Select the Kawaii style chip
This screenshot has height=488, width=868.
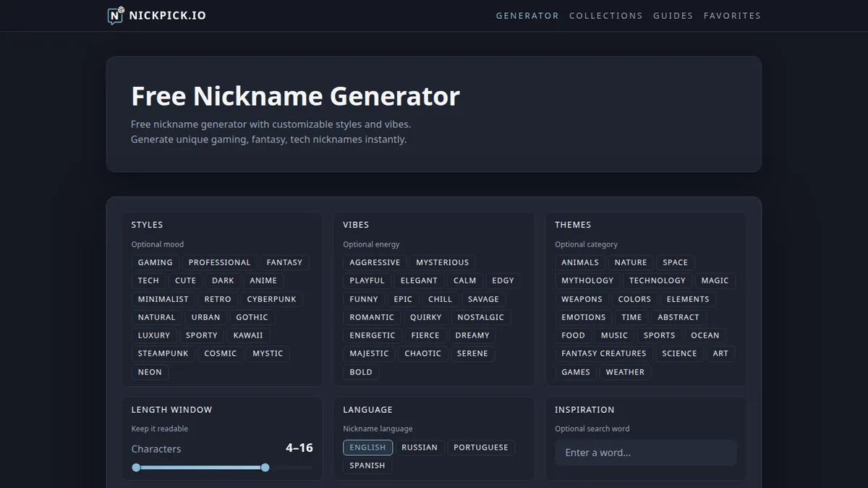point(248,335)
